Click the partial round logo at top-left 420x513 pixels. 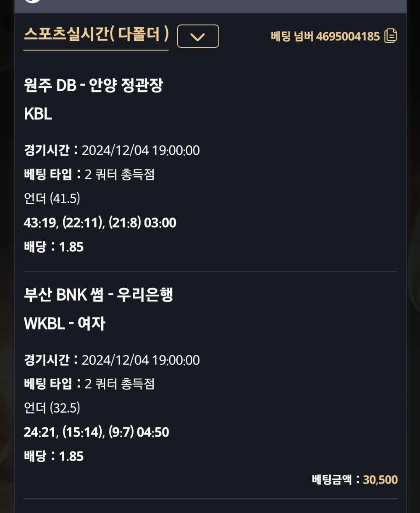click(33, 1)
